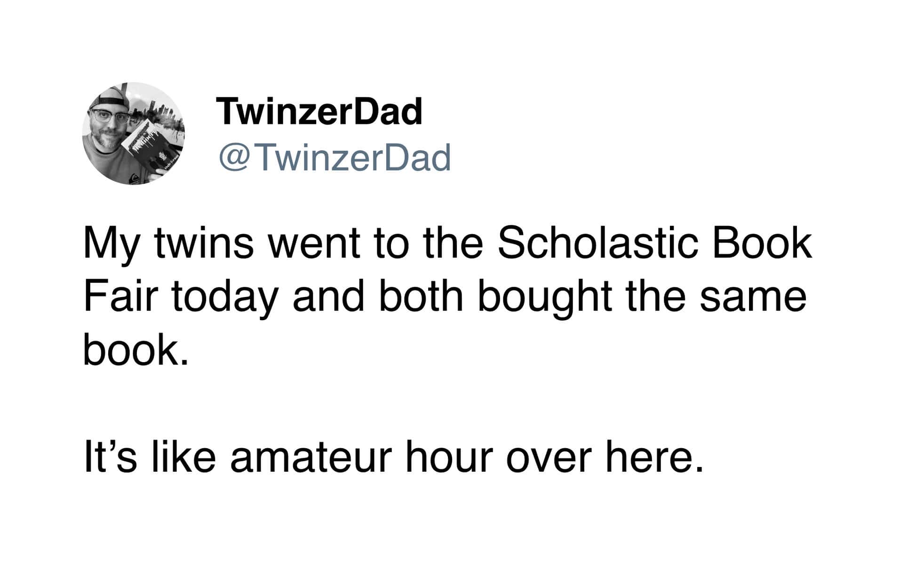Screen dimensions: 924x565
Task: Click "book." on the third tweet line
Action: (135, 351)
